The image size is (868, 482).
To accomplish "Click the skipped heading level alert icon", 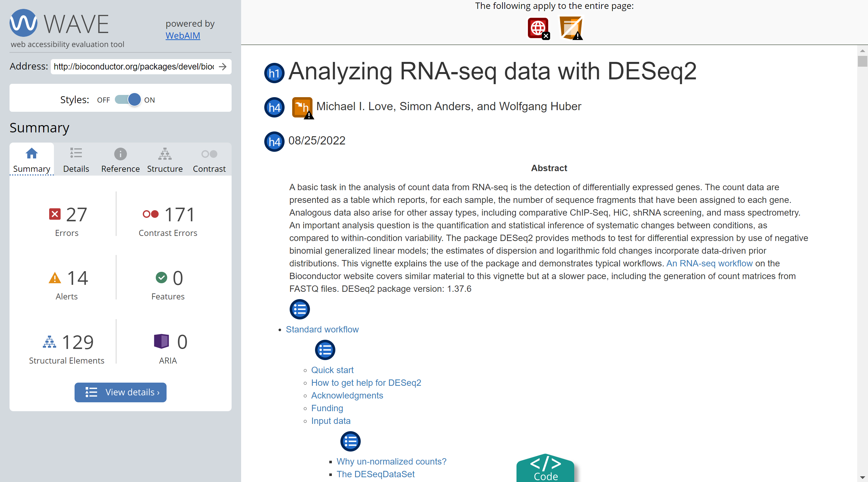I will click(x=302, y=108).
